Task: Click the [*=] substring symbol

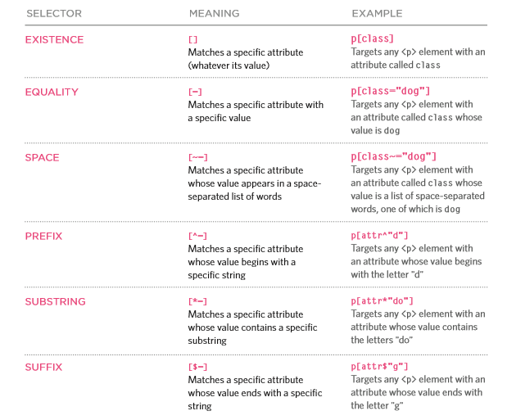Action: 197,301
